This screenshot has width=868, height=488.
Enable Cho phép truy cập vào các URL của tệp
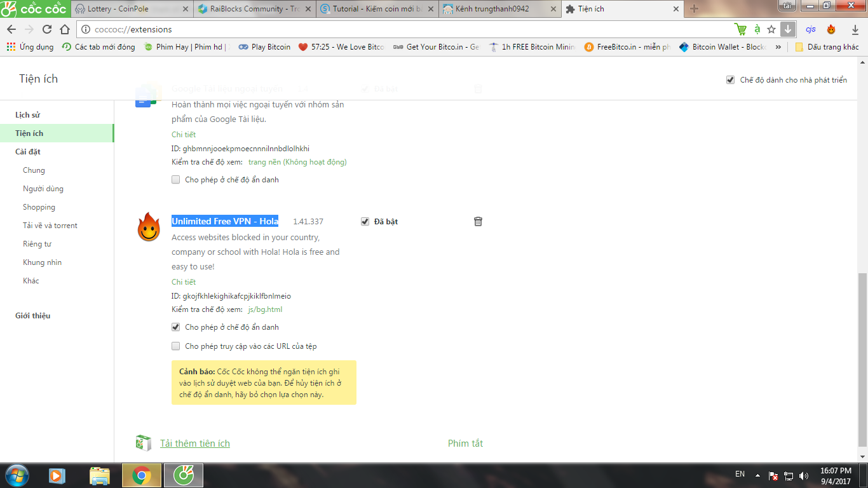pos(176,346)
